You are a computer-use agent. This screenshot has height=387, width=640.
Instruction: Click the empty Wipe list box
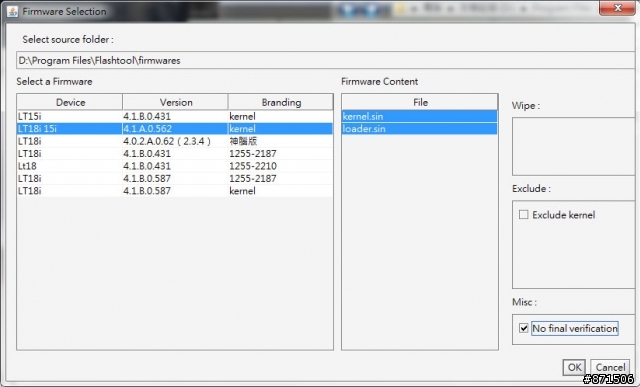(x=573, y=147)
